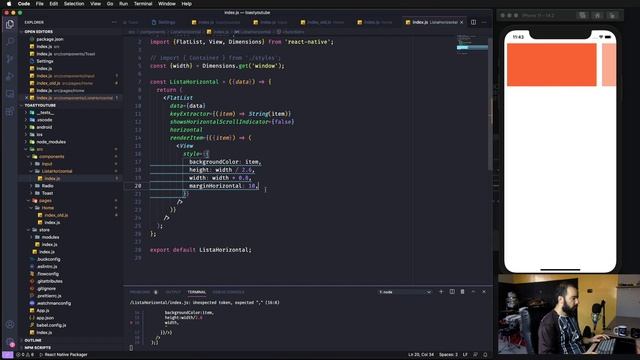Click LF line ending in status bar
Viewport: 640px width, 360px height.
click(x=465, y=355)
